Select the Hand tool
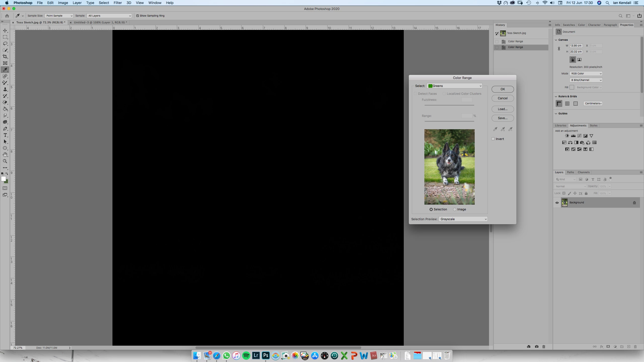Image resolution: width=644 pixels, height=362 pixels. tap(5, 155)
